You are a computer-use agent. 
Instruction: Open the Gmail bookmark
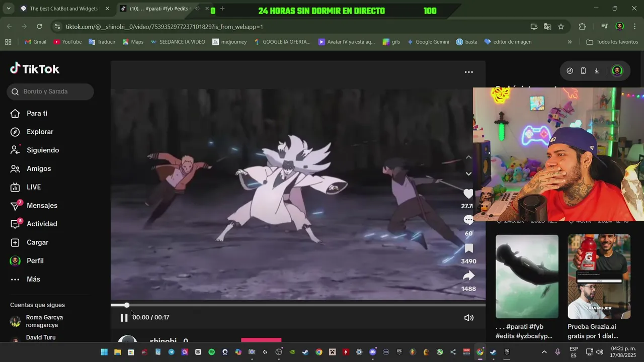(35, 42)
